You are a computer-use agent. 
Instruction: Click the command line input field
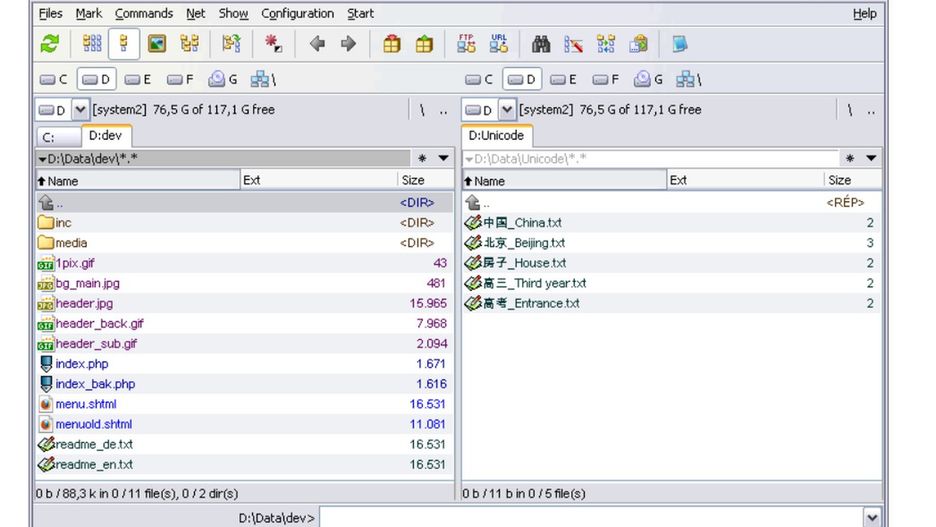click(x=591, y=517)
